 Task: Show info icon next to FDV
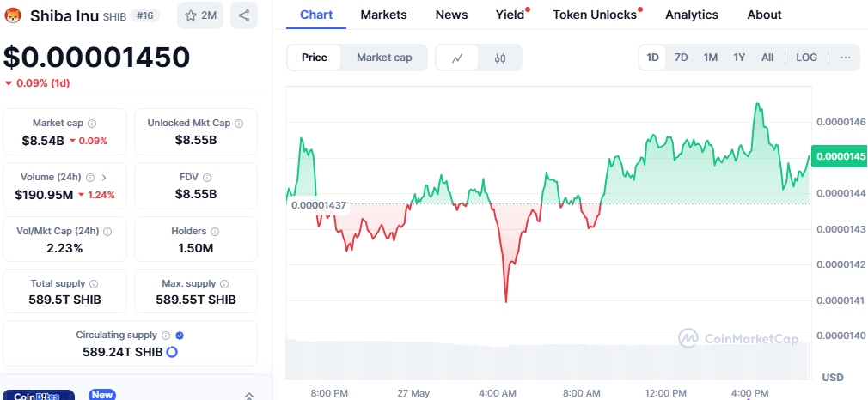(207, 178)
